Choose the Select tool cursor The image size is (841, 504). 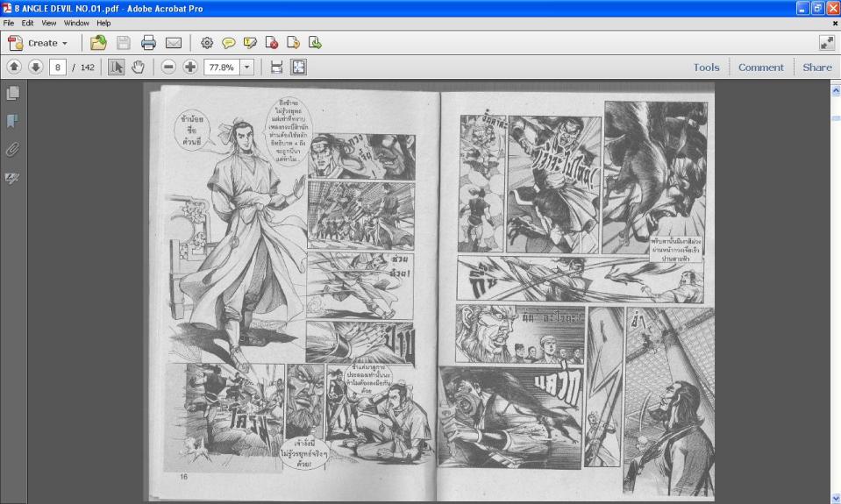pyautogui.click(x=117, y=67)
